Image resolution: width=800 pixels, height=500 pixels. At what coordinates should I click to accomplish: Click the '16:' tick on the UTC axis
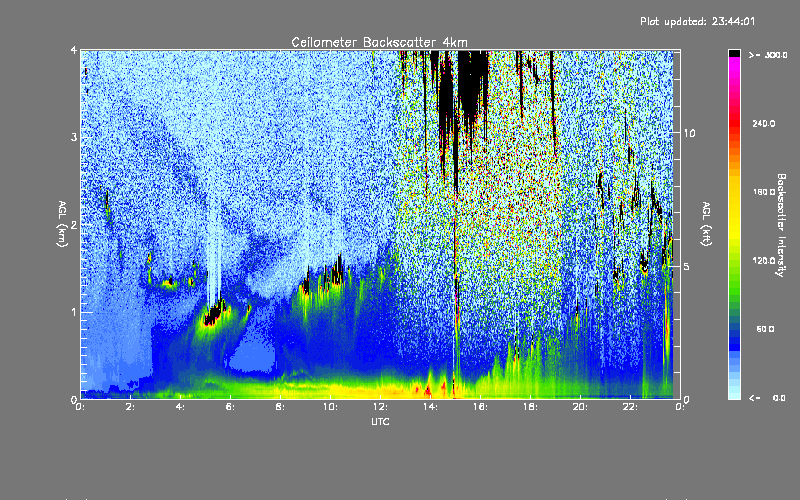coord(480,407)
